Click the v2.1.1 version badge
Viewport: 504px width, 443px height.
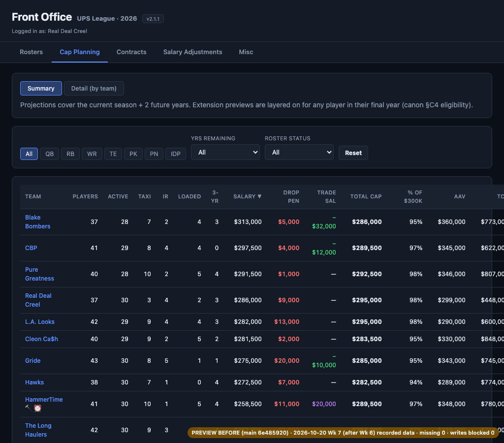pos(153,19)
